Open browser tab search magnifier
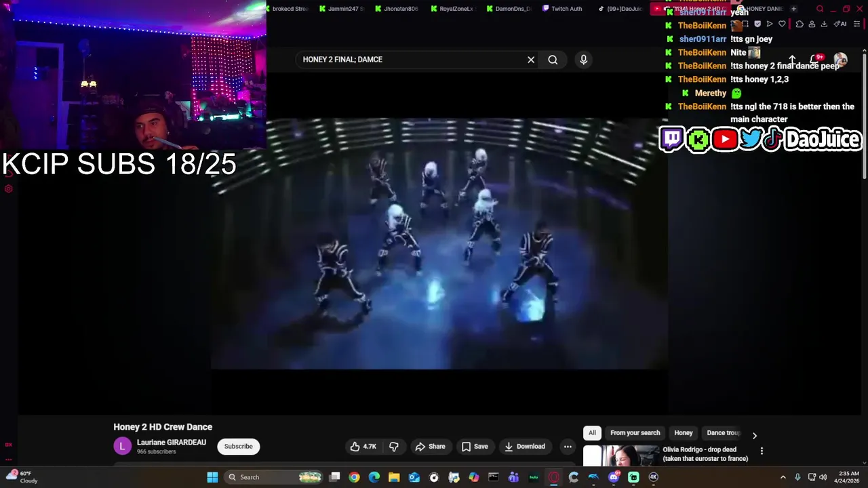Viewport: 868px width, 488px height. pos(820,9)
